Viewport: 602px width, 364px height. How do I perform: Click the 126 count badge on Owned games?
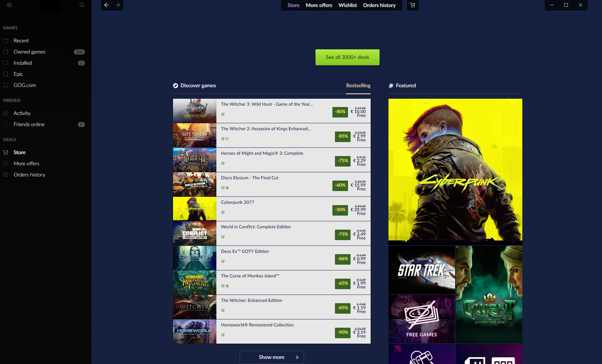click(x=79, y=52)
